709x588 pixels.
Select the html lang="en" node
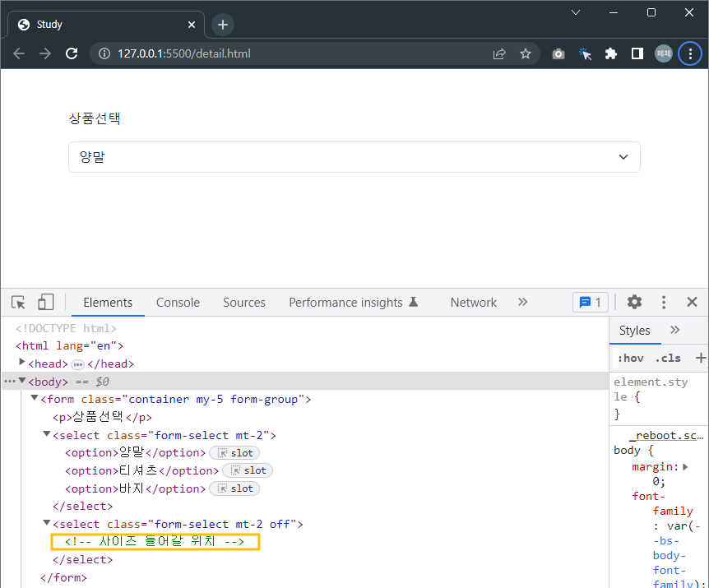(x=70, y=345)
